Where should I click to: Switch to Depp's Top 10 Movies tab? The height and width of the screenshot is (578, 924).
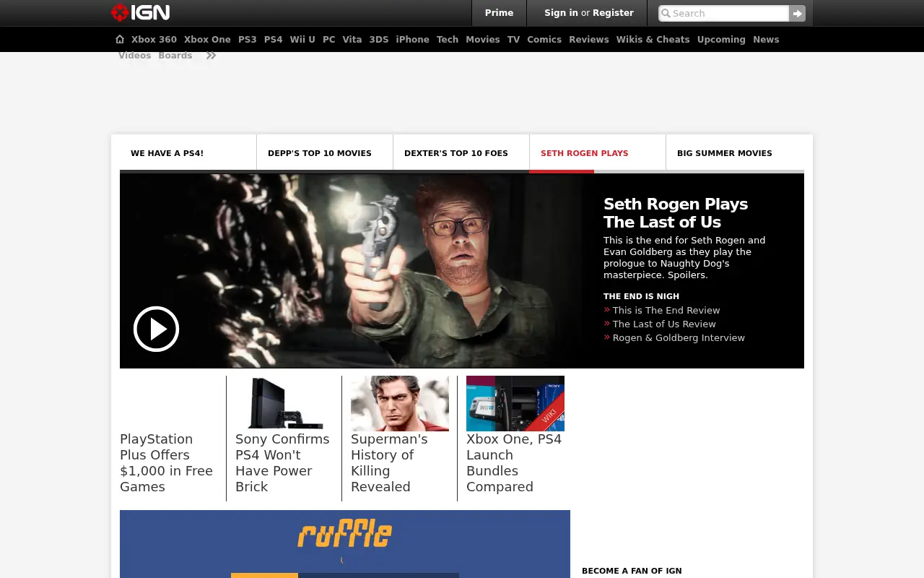[x=325, y=153]
